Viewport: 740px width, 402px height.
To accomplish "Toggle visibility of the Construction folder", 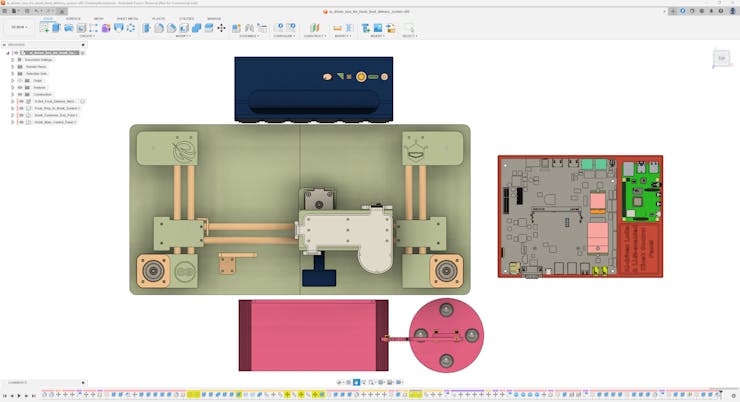I will click(20, 94).
